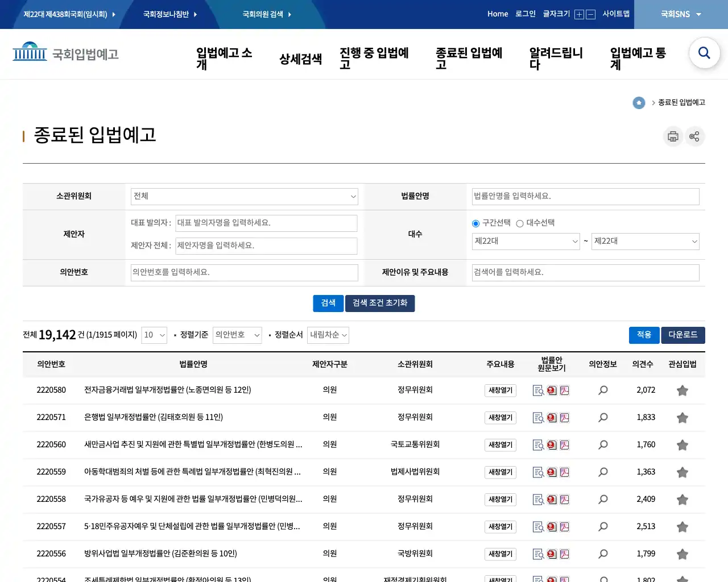Click the 법률안명 input field
Image resolution: width=728 pixels, height=582 pixels.
click(x=586, y=196)
